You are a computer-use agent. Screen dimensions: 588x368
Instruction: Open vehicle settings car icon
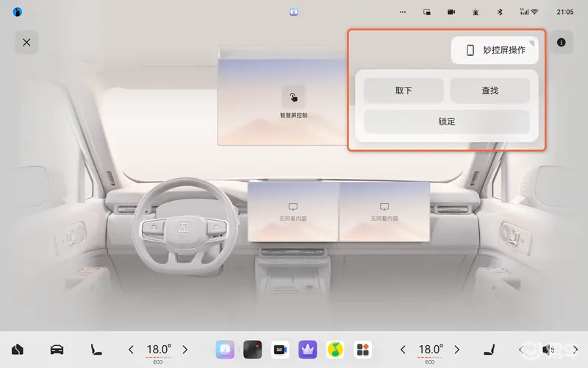[57, 350]
